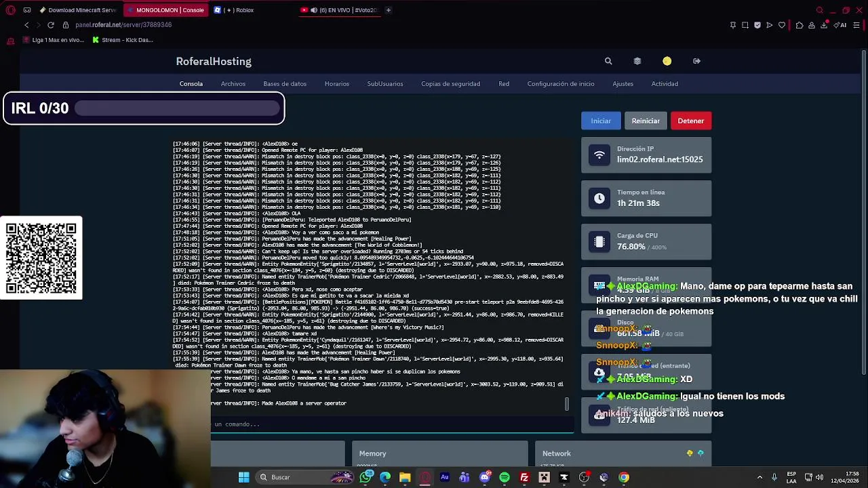
Task: Reload the current page
Action: (x=51, y=25)
